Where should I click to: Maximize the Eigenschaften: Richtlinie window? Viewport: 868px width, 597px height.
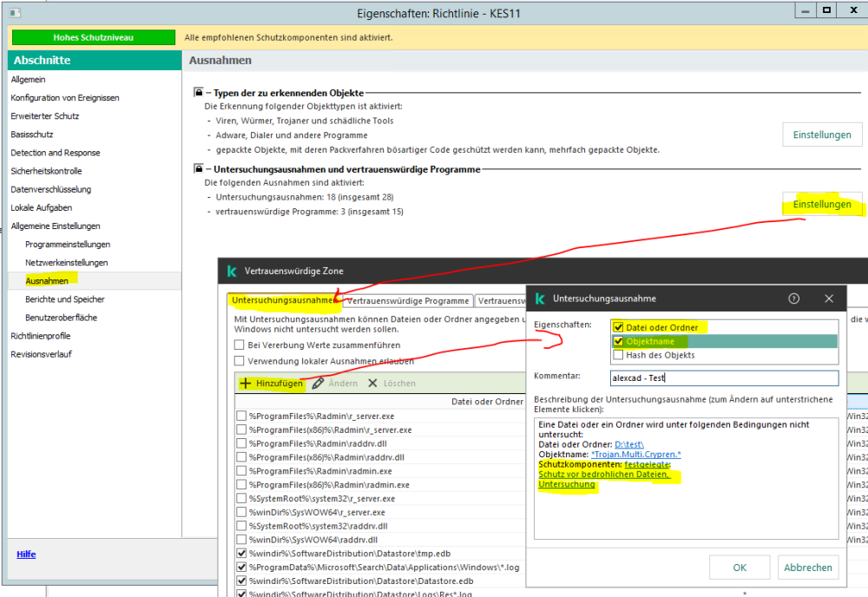[x=826, y=10]
